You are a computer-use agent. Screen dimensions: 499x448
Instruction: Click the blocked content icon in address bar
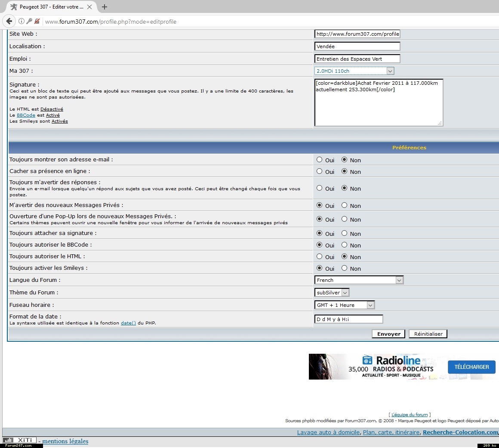click(37, 21)
